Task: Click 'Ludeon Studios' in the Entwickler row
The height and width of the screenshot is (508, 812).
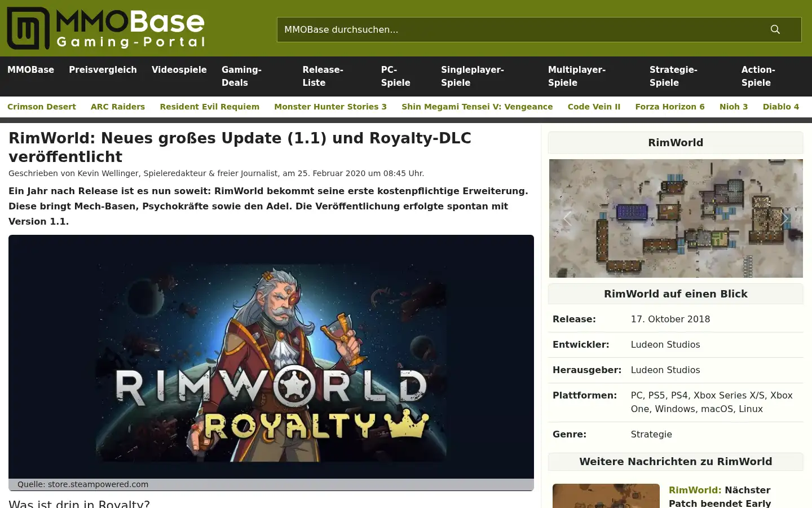Action: 665,345
